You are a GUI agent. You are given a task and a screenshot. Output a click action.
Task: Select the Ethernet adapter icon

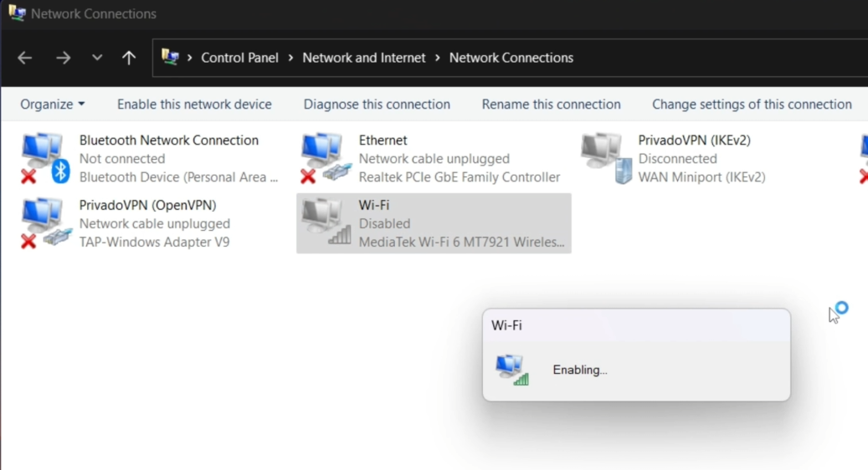[326, 158]
